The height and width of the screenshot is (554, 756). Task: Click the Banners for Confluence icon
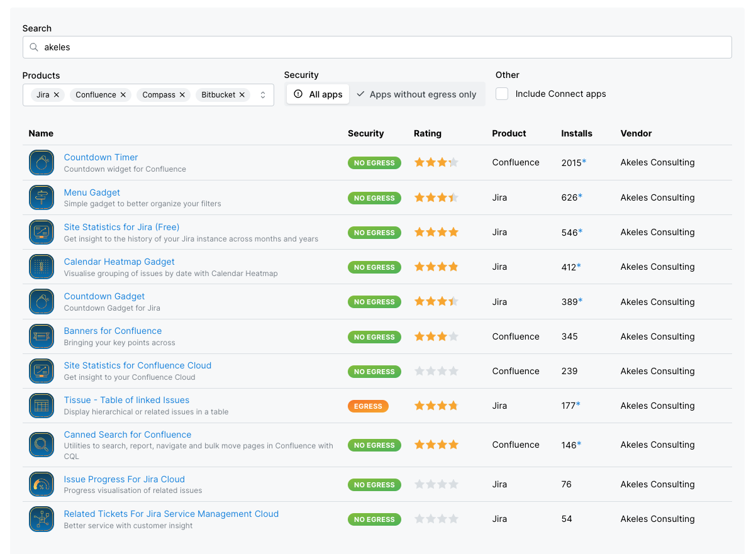pos(42,336)
